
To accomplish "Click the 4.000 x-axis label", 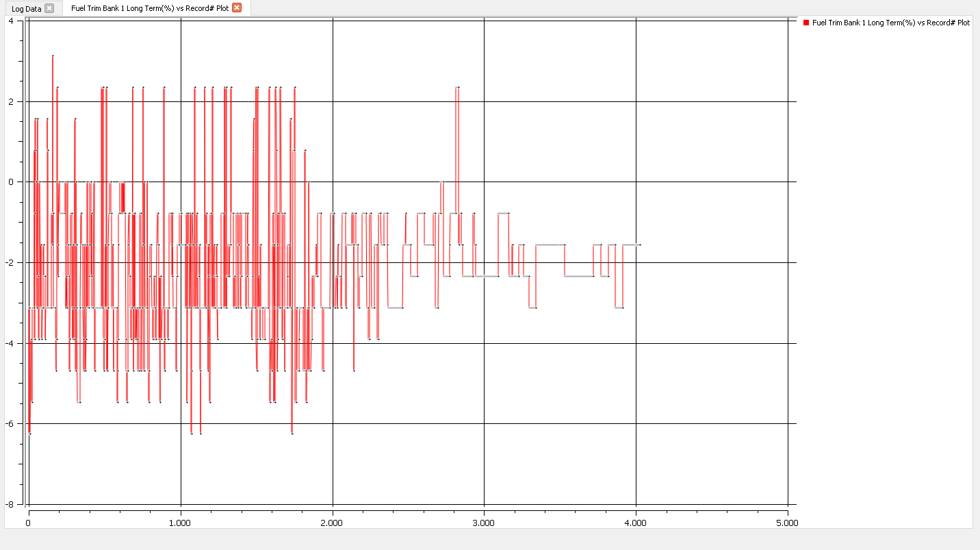I will [636, 523].
